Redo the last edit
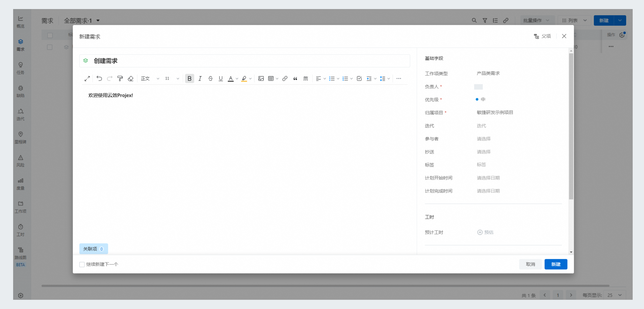This screenshot has height=309, width=644. (110, 79)
